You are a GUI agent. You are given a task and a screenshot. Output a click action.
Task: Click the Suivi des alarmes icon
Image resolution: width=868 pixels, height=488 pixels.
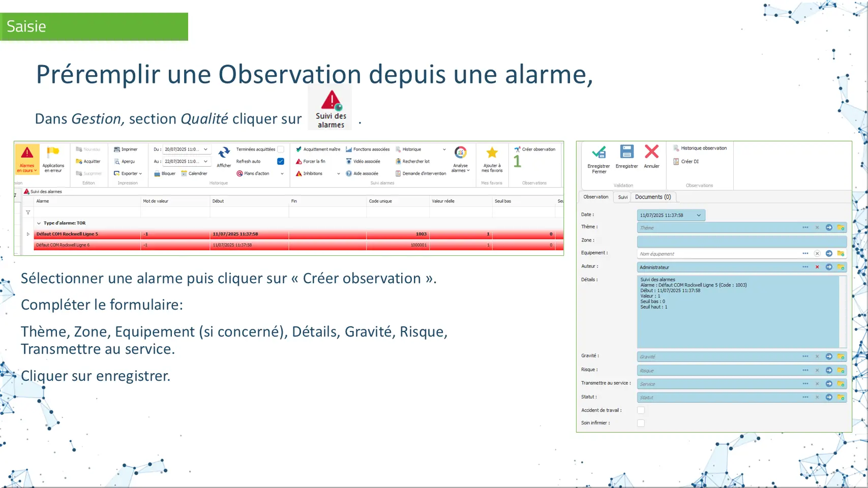[331, 101]
